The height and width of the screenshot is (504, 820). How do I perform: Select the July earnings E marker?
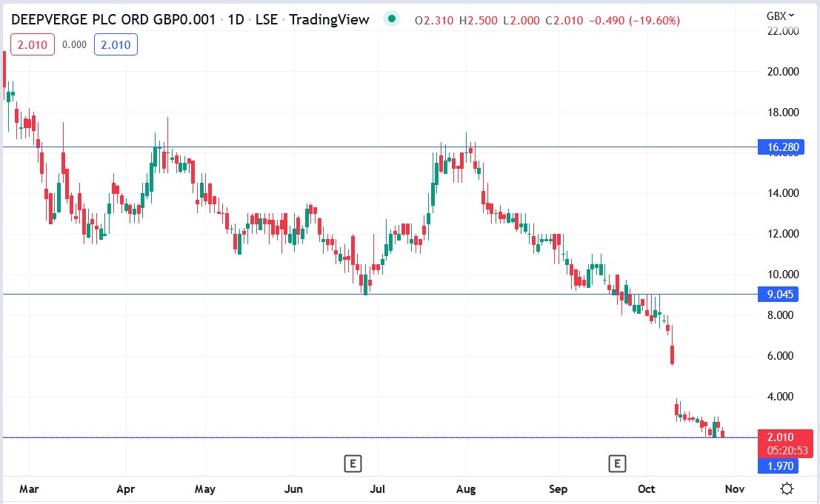[353, 463]
